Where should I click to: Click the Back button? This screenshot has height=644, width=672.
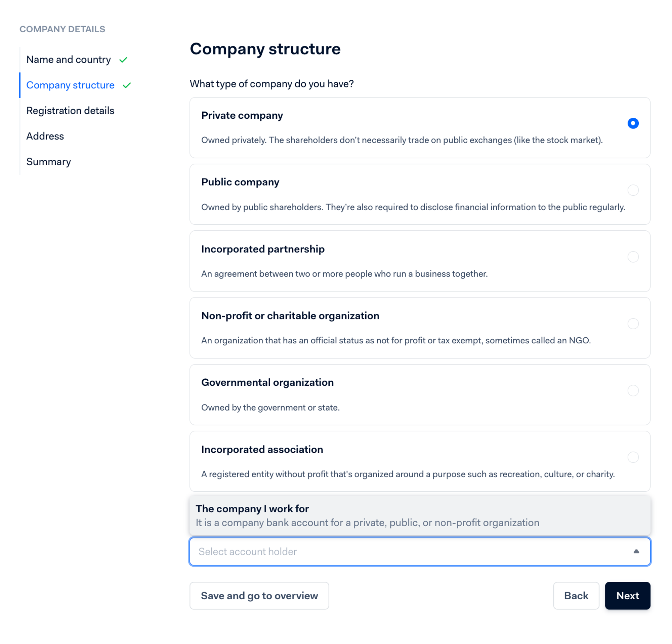pos(576,596)
